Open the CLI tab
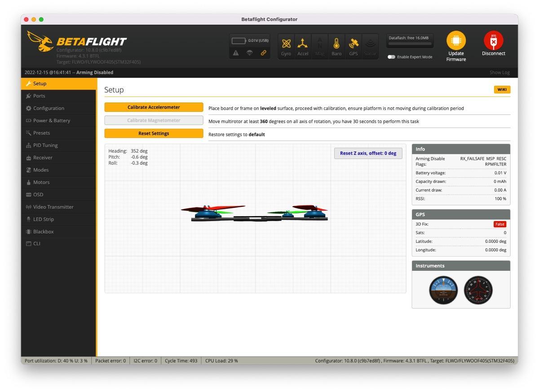The height and width of the screenshot is (392, 539). (58, 243)
